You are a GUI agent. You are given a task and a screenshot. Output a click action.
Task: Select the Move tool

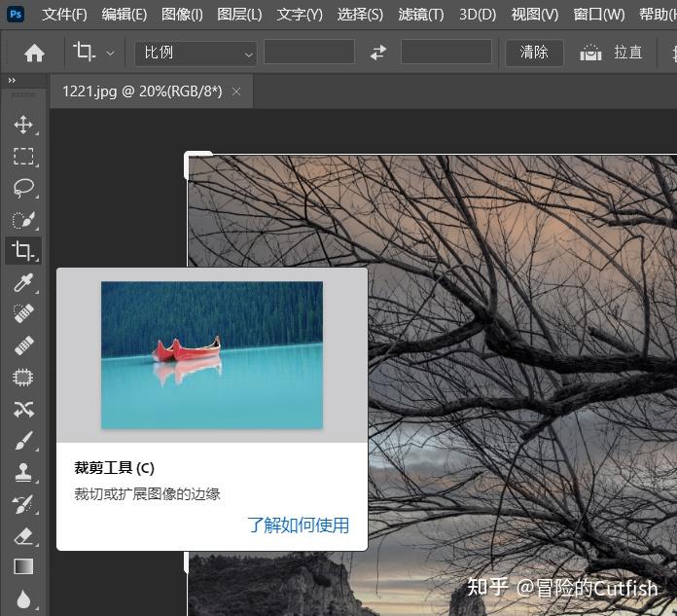click(23, 125)
